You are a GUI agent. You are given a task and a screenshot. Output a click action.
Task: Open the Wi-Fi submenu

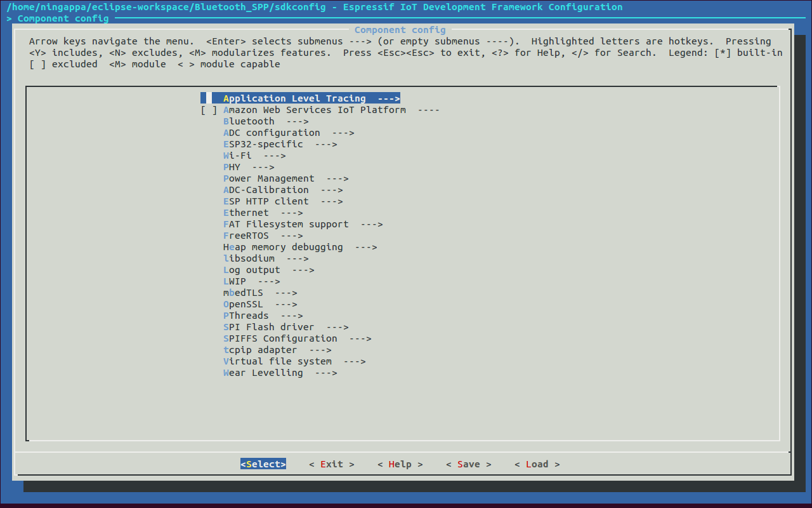pos(254,156)
